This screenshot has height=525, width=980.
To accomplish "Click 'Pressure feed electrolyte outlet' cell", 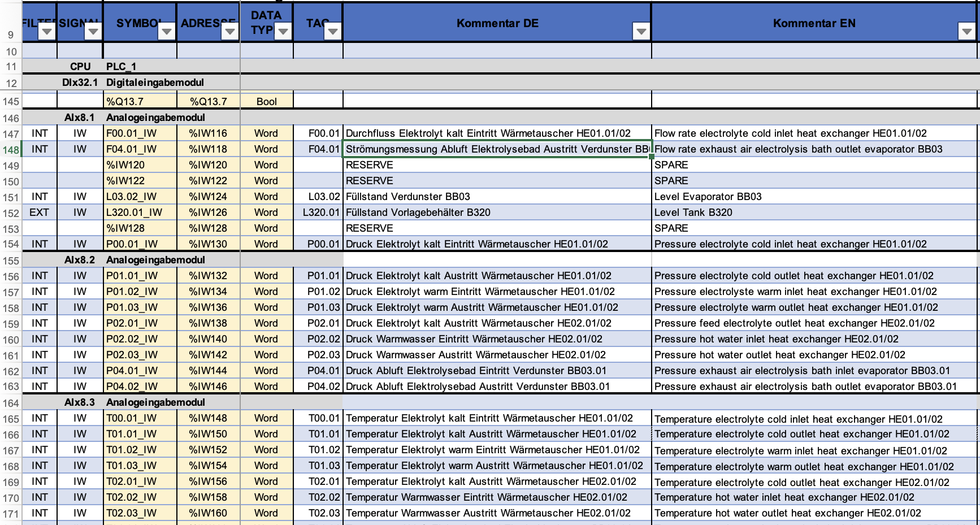I will (x=814, y=323).
